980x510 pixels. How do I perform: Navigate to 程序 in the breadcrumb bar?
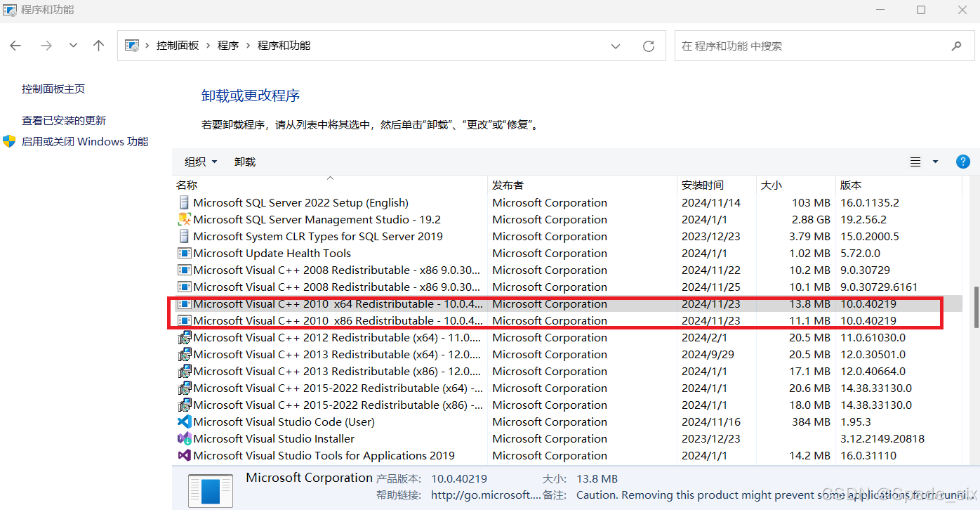[228, 45]
